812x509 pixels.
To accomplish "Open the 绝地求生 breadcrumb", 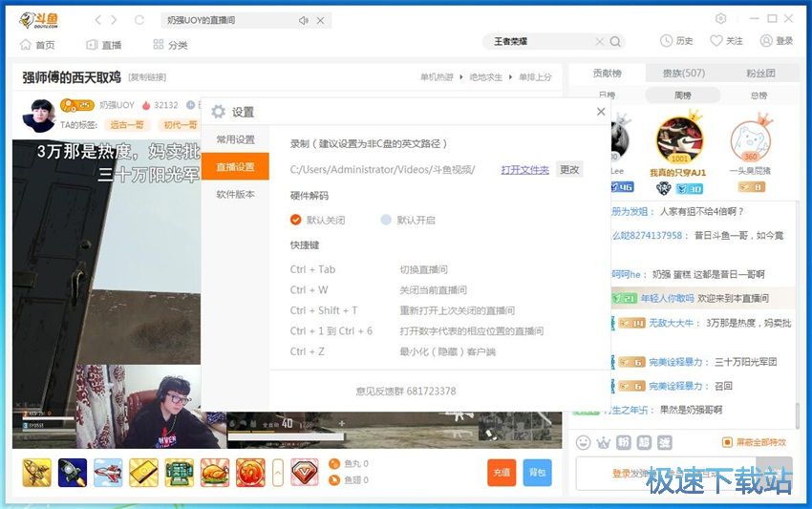I will point(485,77).
